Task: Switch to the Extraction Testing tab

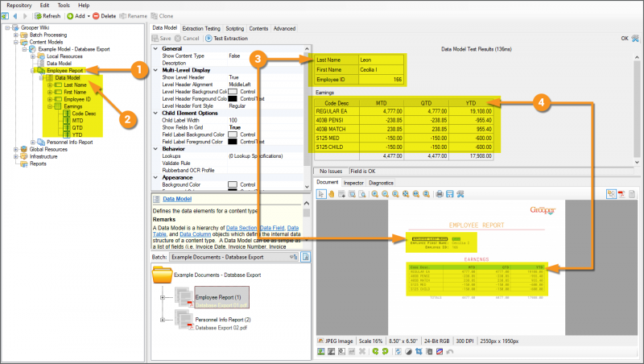Action: [x=201, y=28]
